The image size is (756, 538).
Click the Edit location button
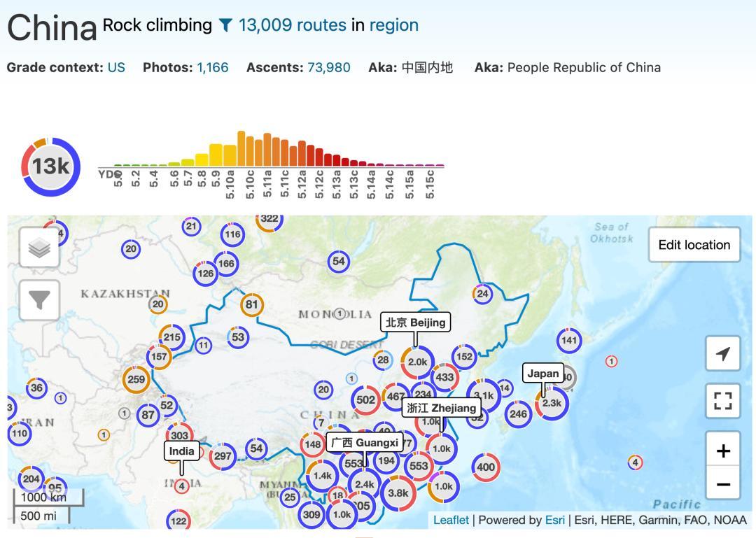tap(694, 245)
